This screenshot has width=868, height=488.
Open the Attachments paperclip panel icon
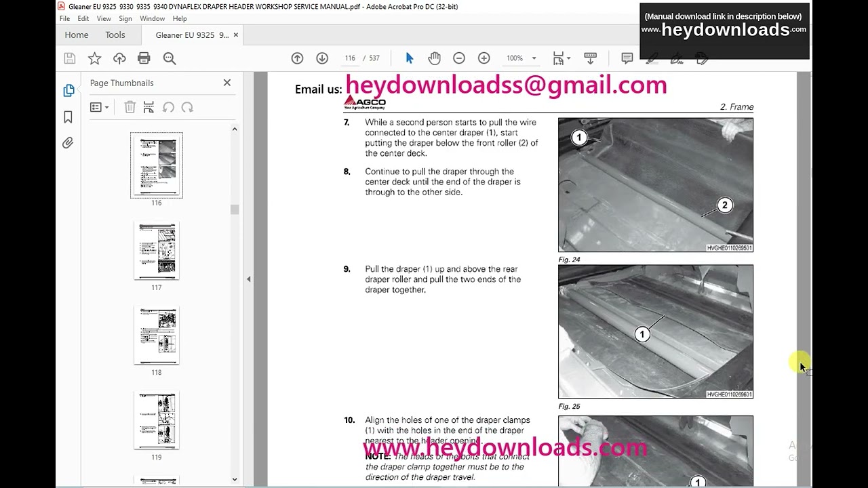[68, 143]
